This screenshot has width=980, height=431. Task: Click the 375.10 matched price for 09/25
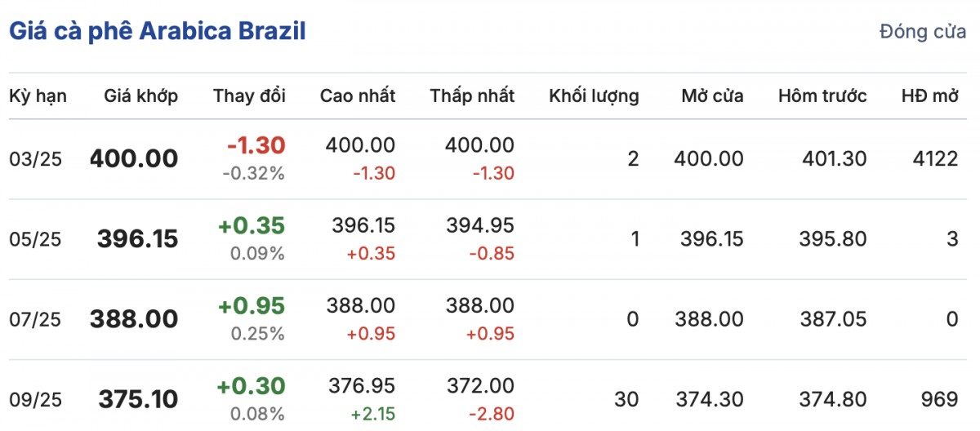pos(138,399)
